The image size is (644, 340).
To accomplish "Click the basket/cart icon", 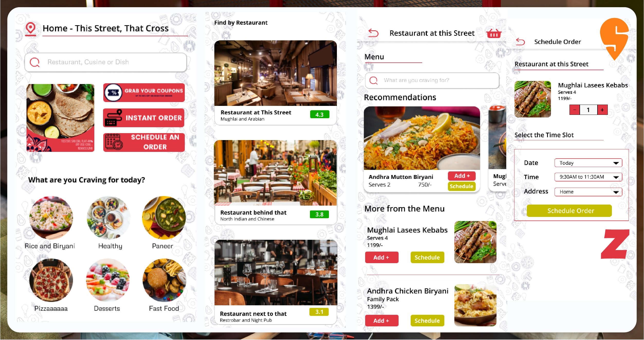I will click(494, 34).
